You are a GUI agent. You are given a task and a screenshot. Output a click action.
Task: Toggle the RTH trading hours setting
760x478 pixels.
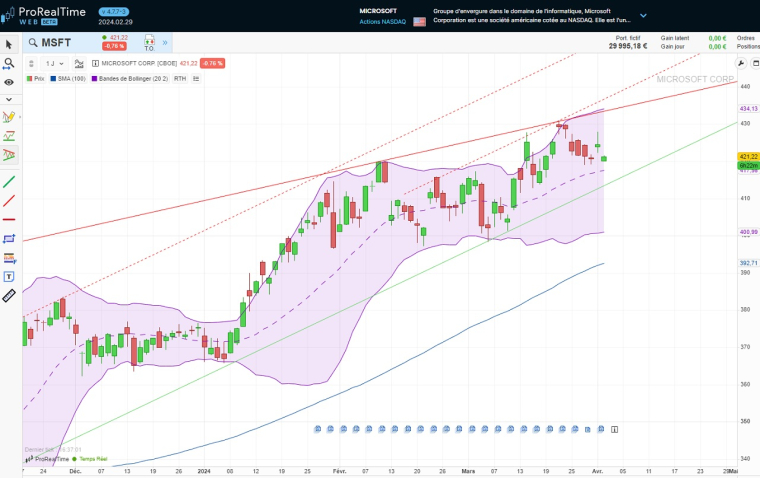(x=180, y=78)
